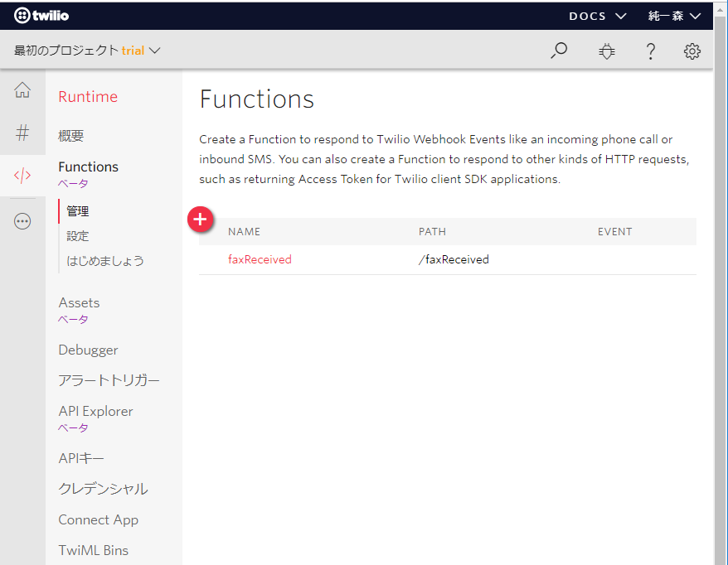Image resolution: width=728 pixels, height=565 pixels.
Task: Open the 管理 submenu item
Action: click(x=78, y=211)
